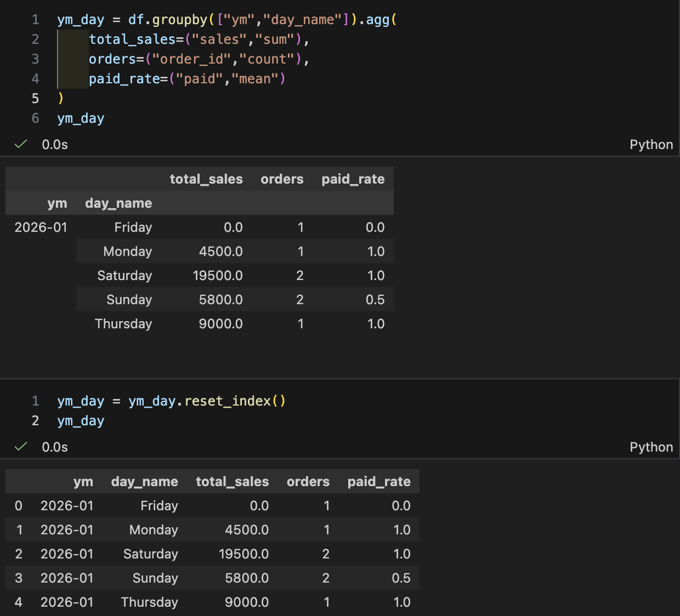
Task: Click the day_name column header in the reset_index output
Action: [145, 482]
